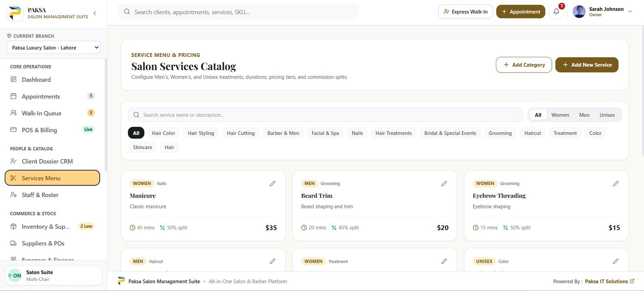Edit the Beard Trim service pencil icon

444,183
